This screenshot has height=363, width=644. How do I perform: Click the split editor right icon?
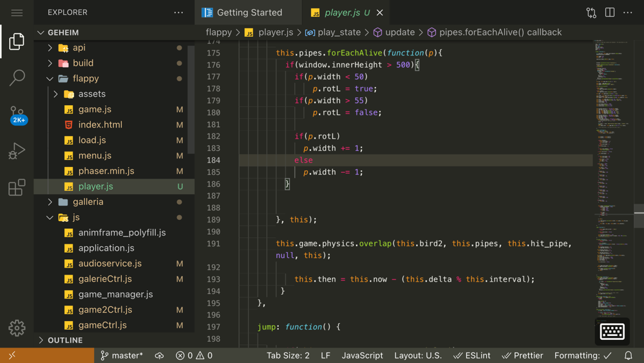pyautogui.click(x=609, y=13)
